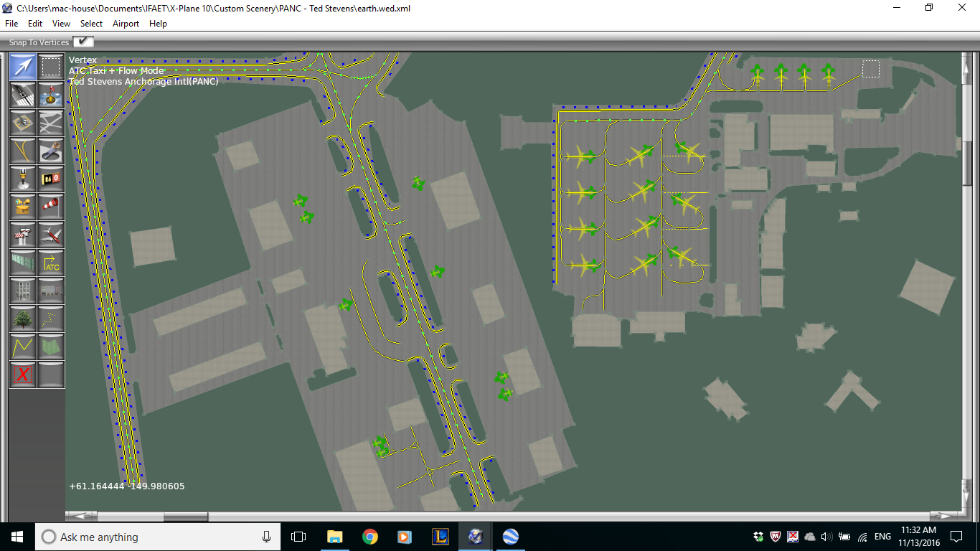Choose the Forest tree tool
980x551 pixels.
coord(23,319)
